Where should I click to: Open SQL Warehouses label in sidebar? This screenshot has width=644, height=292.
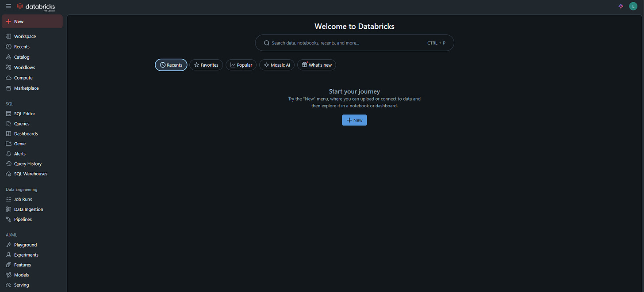pos(31,174)
